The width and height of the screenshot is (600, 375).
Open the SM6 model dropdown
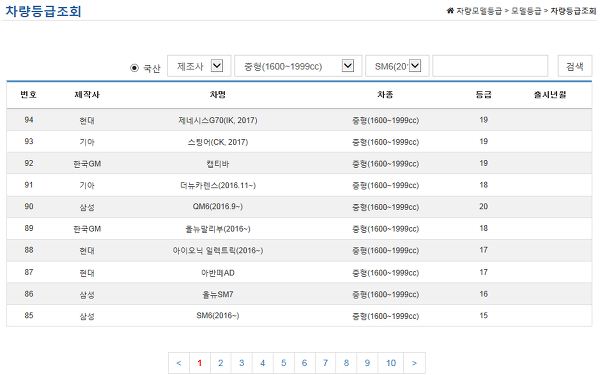pyautogui.click(x=397, y=66)
